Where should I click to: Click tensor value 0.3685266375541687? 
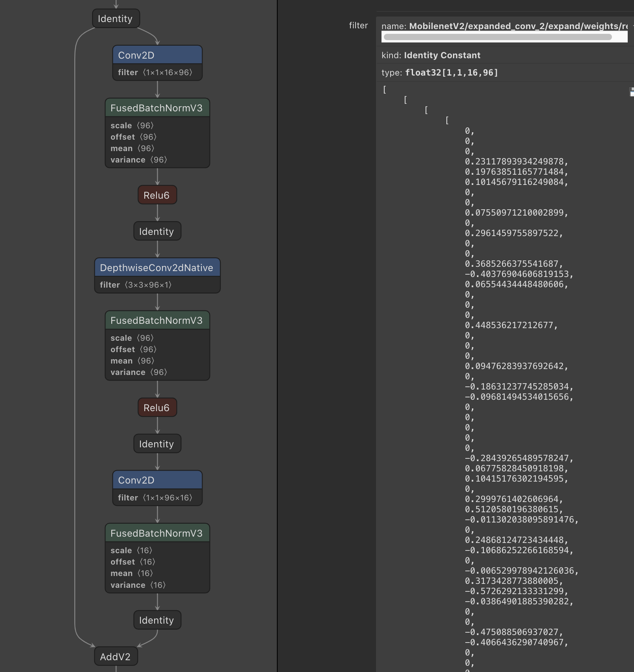click(514, 264)
